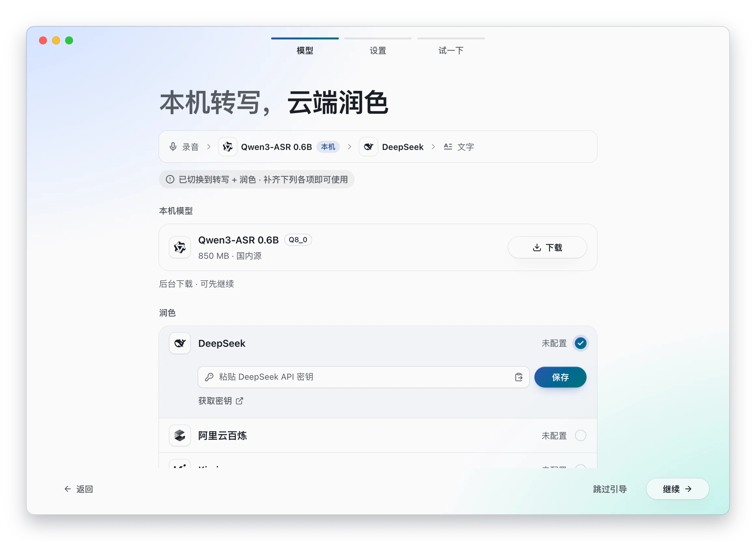Click the info icon in the 已切换到转写 notice
This screenshot has width=756, height=541.
pos(170,180)
